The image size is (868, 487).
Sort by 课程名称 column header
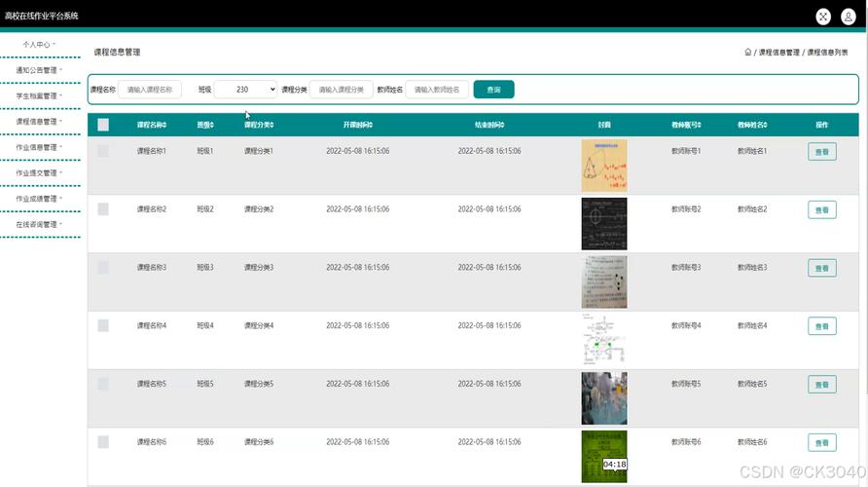(152, 125)
